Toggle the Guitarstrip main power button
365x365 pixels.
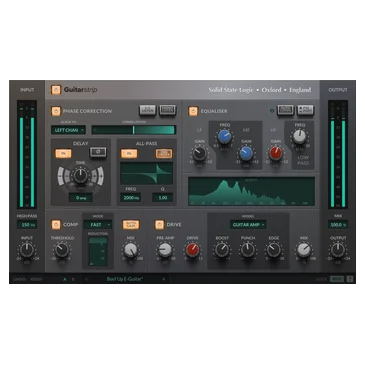56,90
